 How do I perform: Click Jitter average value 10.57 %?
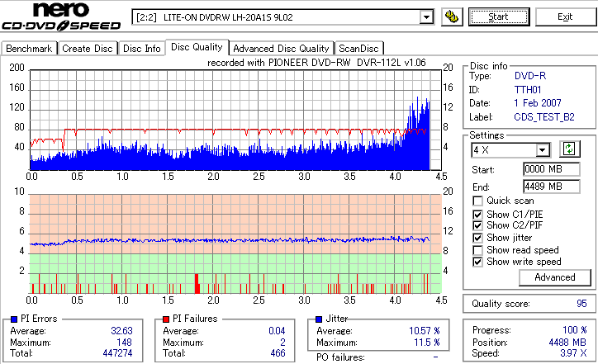click(425, 331)
